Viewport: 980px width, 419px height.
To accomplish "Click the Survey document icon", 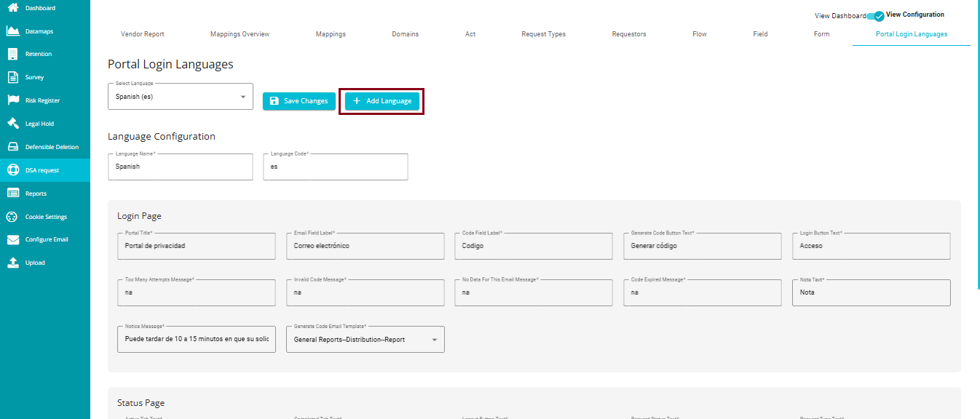I will click(x=12, y=77).
